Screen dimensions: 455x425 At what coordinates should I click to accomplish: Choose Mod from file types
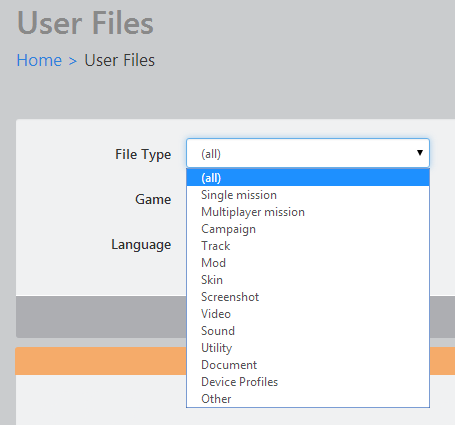308,263
